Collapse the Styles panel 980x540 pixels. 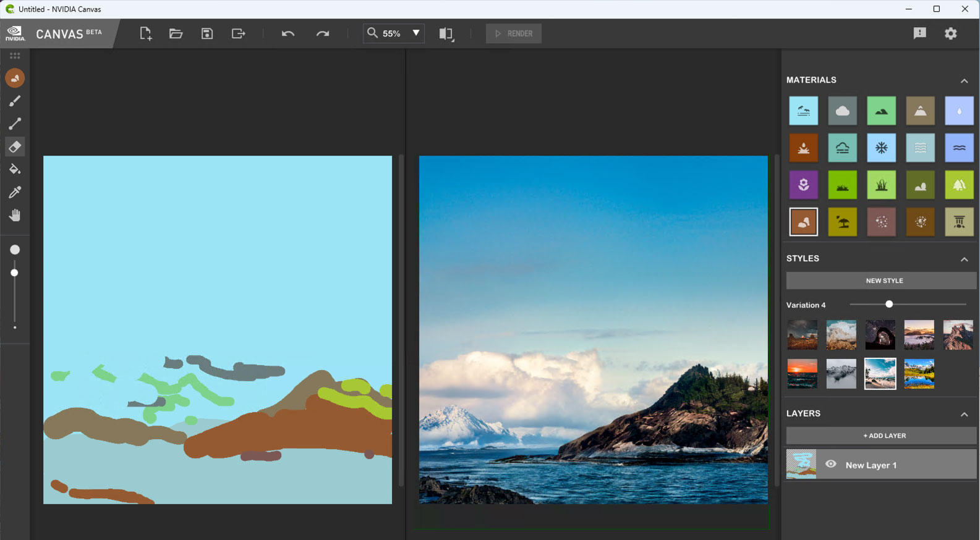tap(964, 259)
